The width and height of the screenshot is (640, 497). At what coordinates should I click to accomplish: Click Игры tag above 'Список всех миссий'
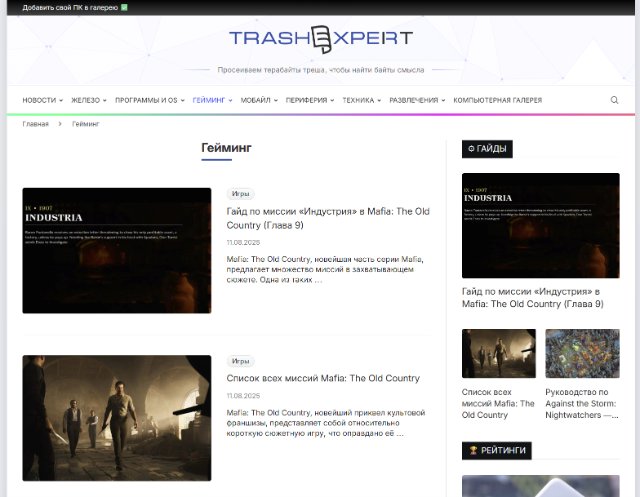click(x=240, y=361)
